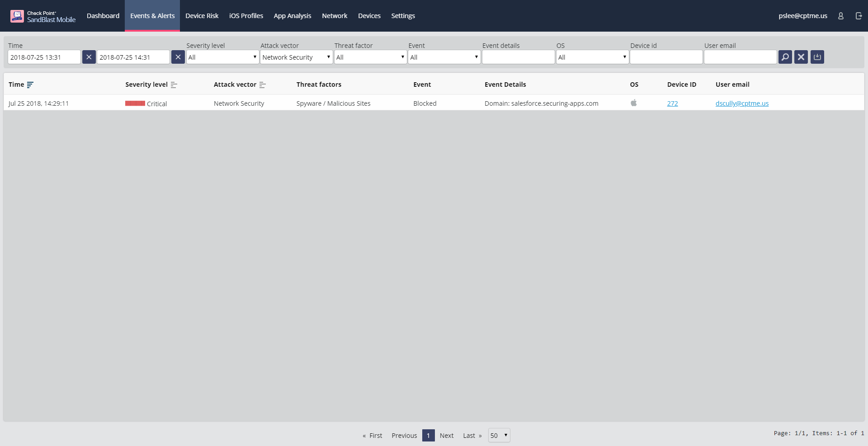Click the Check Point SandBlast Mobile logo
868x446 pixels.
[43, 16]
